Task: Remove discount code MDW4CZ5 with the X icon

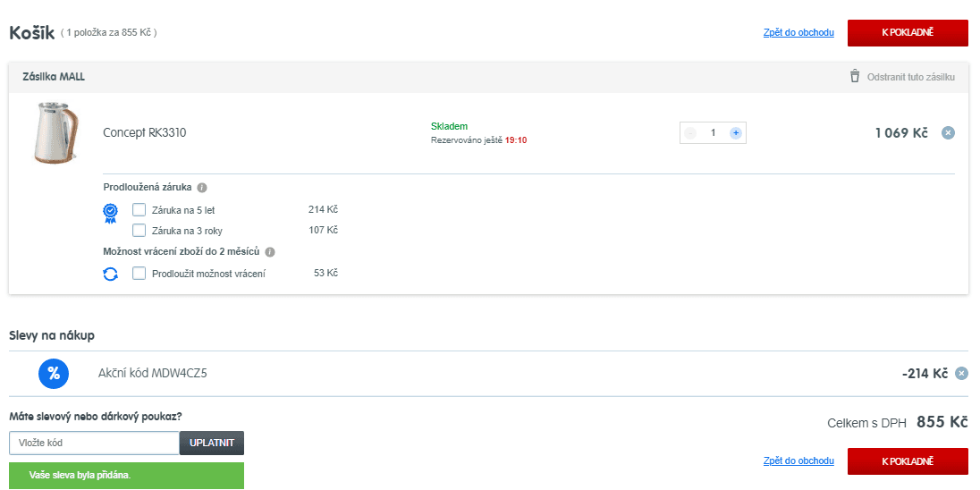Action: (x=962, y=374)
